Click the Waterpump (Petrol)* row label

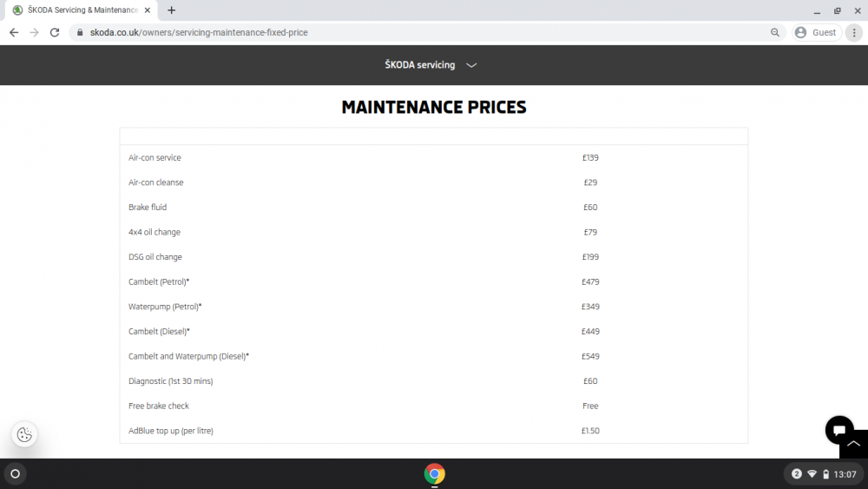(x=165, y=307)
